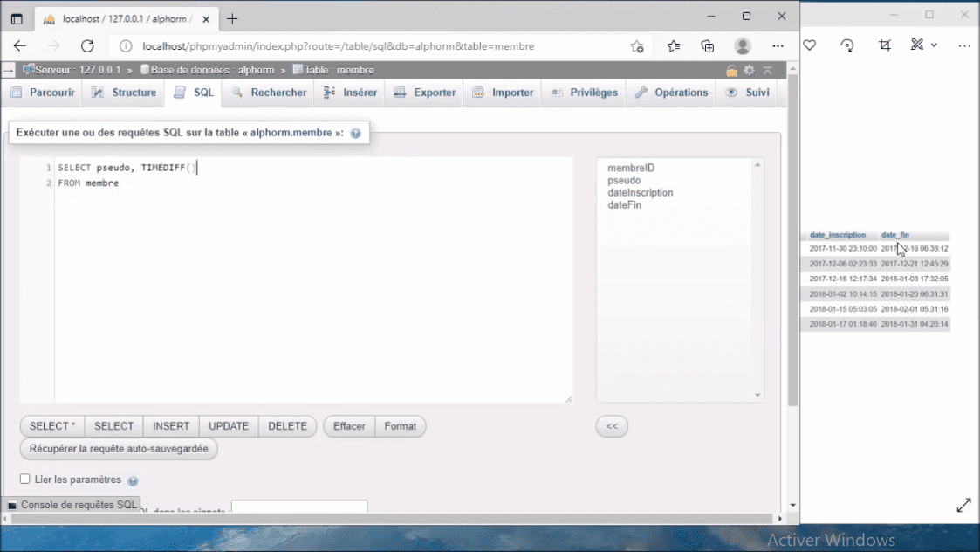Viewport: 980px width, 552px height.
Task: Open browser Settings and more menu
Action: click(778, 45)
